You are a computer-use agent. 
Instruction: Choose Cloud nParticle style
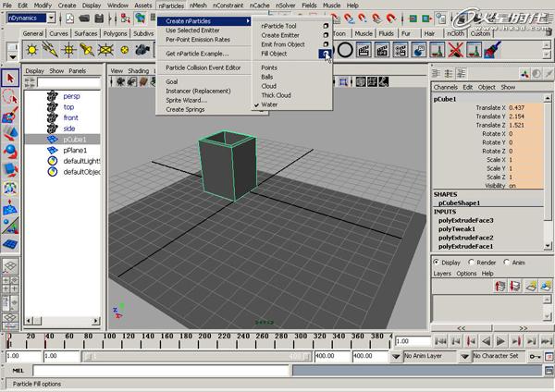[268, 86]
